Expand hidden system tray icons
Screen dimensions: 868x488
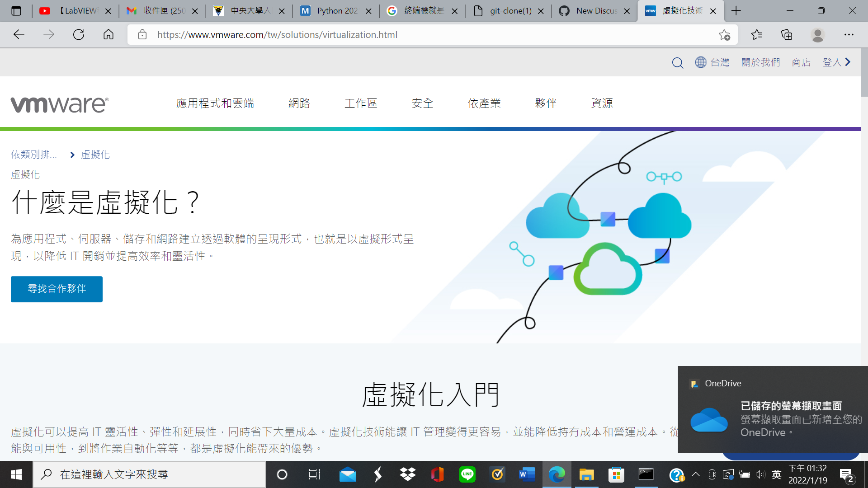pos(696,474)
